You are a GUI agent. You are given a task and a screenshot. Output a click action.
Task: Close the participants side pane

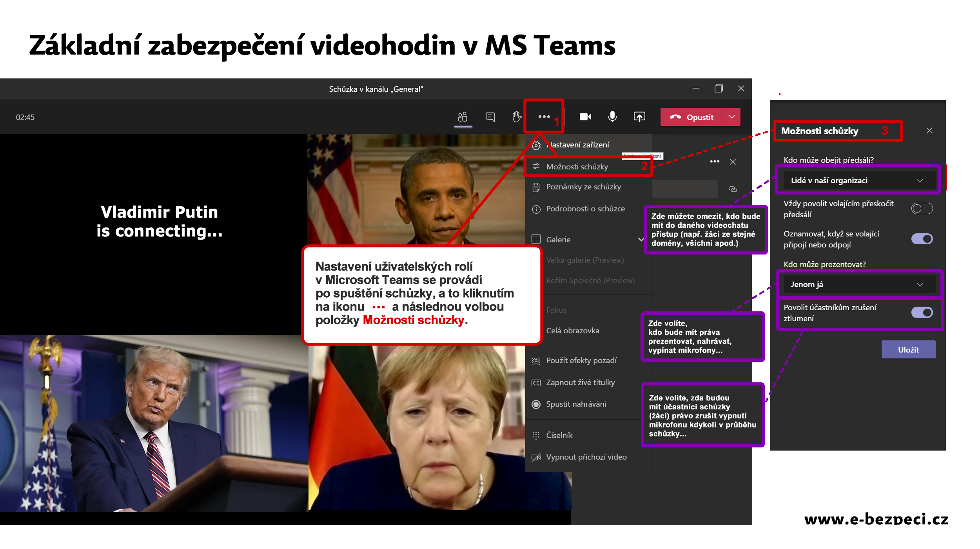click(733, 162)
